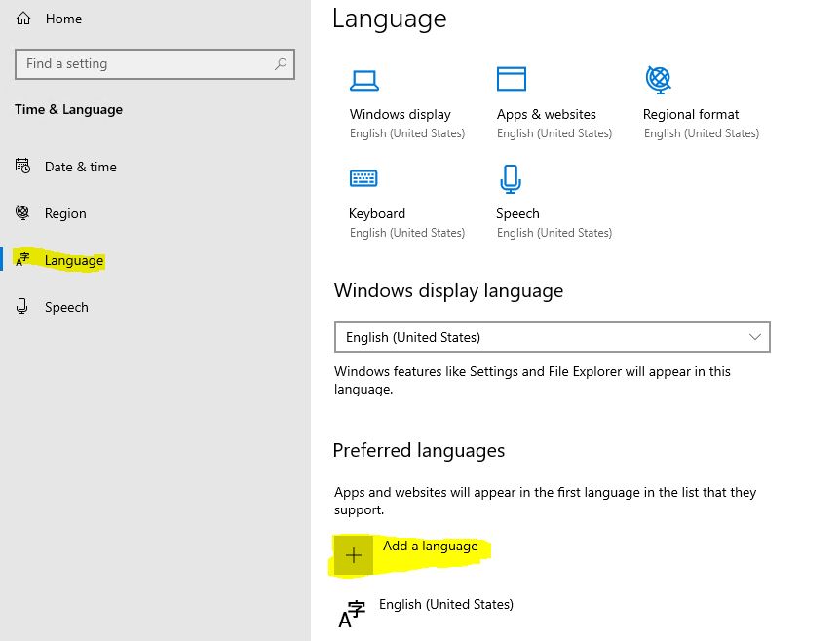Click the Keyboard tile label
840x641 pixels.
pos(377,213)
